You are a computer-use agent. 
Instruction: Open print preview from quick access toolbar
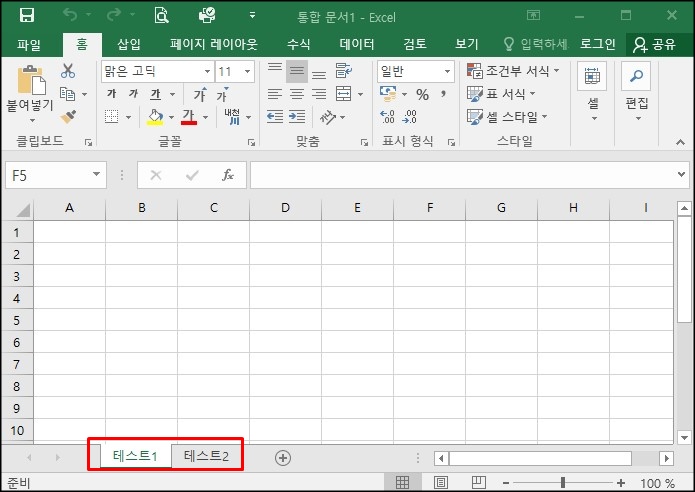(x=161, y=16)
